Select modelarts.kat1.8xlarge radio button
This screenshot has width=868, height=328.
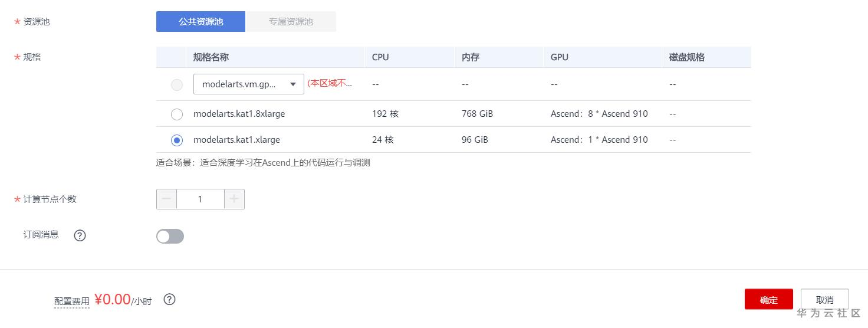pyautogui.click(x=176, y=114)
